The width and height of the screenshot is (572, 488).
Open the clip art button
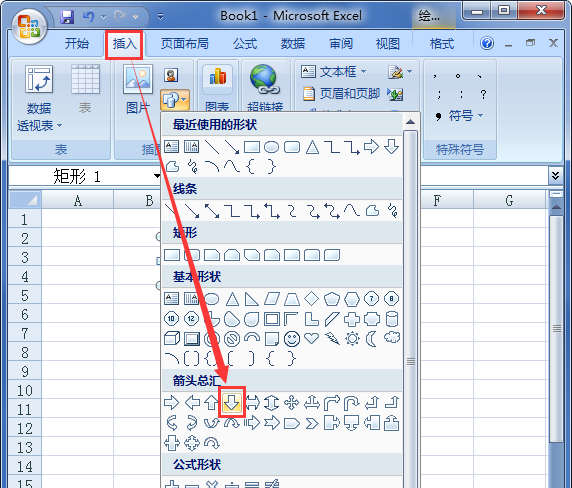click(x=171, y=75)
